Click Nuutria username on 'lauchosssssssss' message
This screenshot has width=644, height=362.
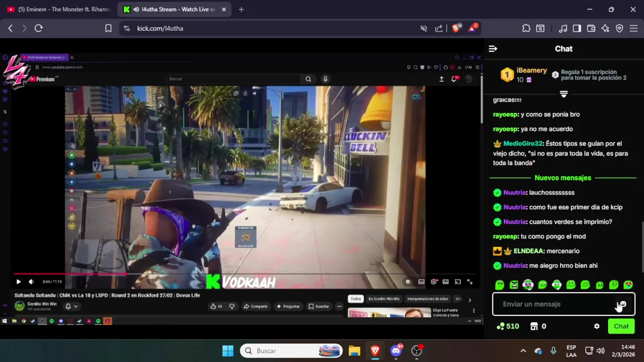(514, 193)
